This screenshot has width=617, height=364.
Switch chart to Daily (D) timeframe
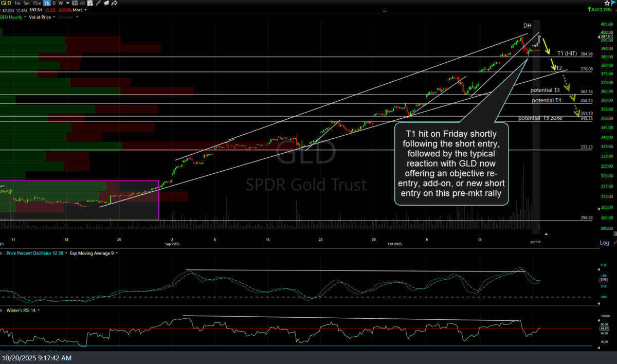coord(55,3)
